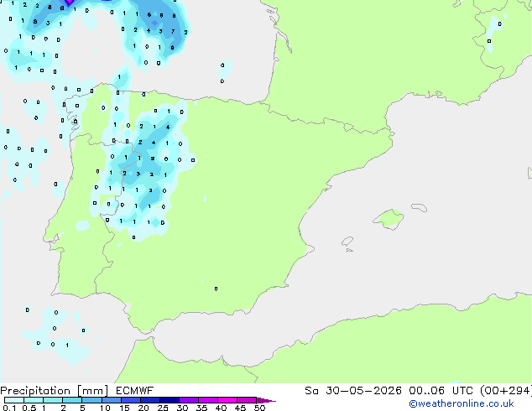Screen dimensions: 532x411
Task: Pick the 40–45 mm magenta legend swatch
Action: pos(227,400)
